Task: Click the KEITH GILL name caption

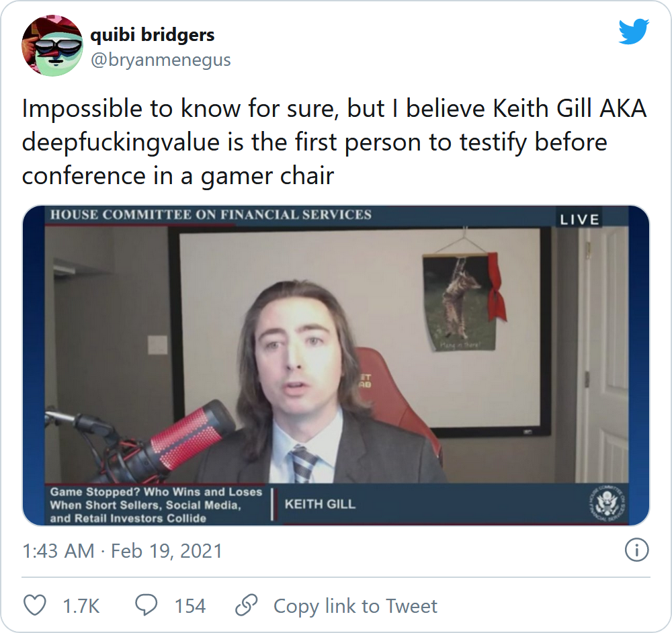Action: click(320, 504)
